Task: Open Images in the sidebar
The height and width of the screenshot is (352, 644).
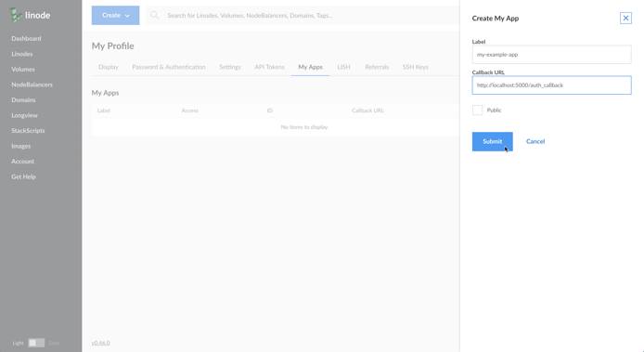Action: [21, 146]
